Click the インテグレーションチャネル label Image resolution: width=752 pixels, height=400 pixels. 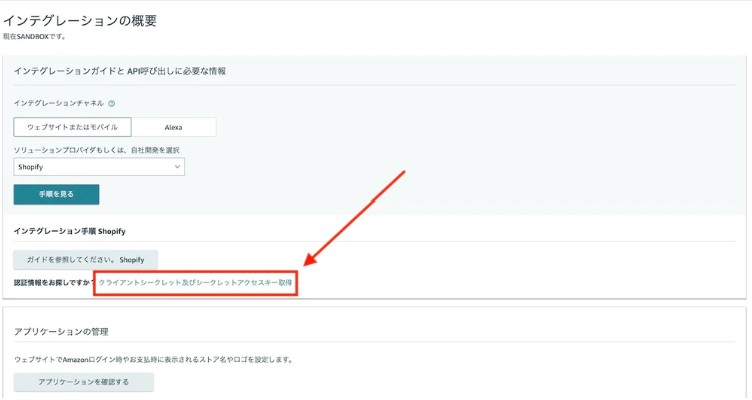pos(59,103)
